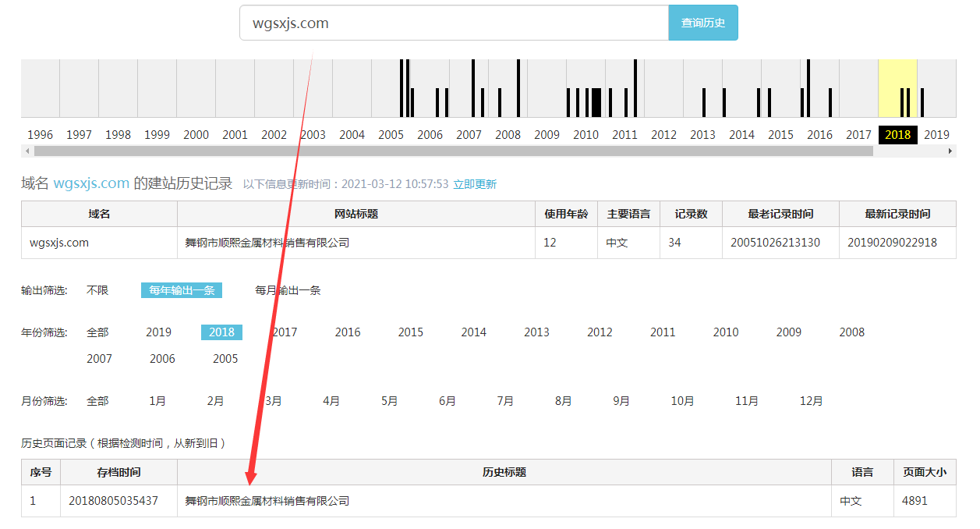Open archive entry dated 20180805035437

118,501
